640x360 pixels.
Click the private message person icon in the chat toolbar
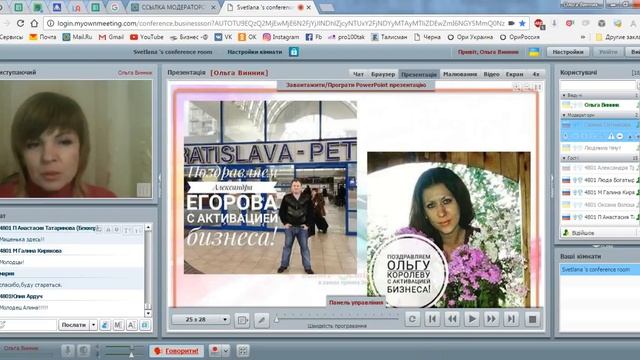pos(105,325)
